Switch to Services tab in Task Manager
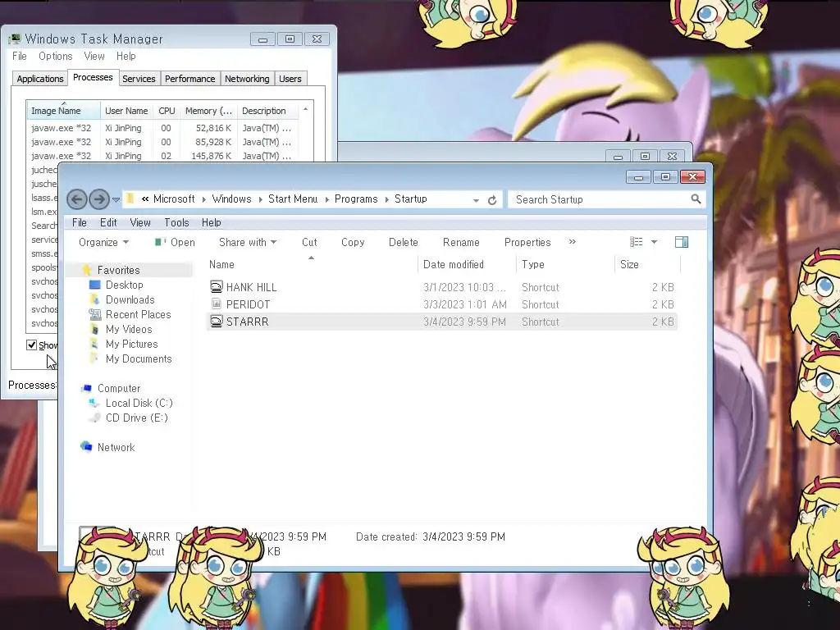This screenshot has width=840, height=630. 139,79
